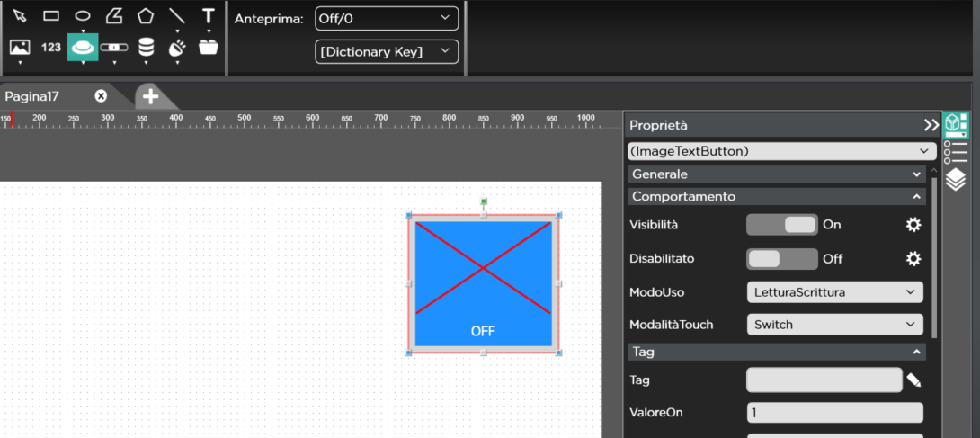Click the database cylinder icon
Screen dimensions: 980x438
[146, 47]
